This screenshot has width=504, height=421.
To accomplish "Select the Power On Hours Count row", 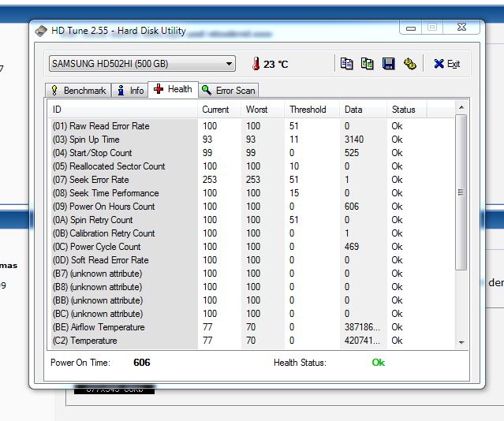I will tap(252, 207).
